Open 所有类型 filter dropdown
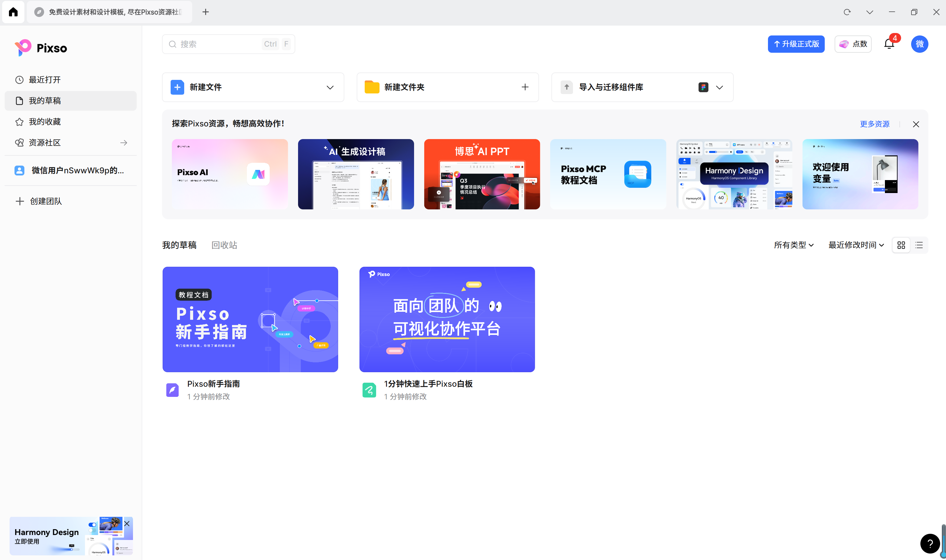Viewport: 946px width, 560px height. [794, 245]
